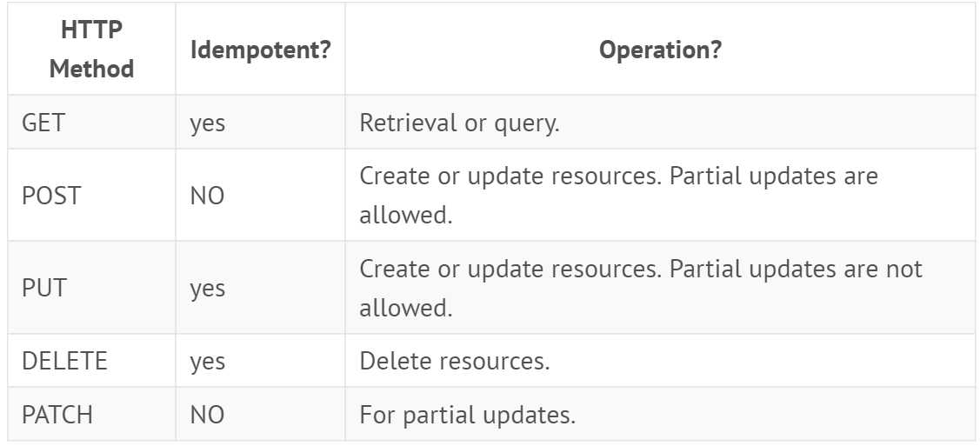Select the PUT method cell
Screen dimensions: 980x446
click(x=43, y=288)
